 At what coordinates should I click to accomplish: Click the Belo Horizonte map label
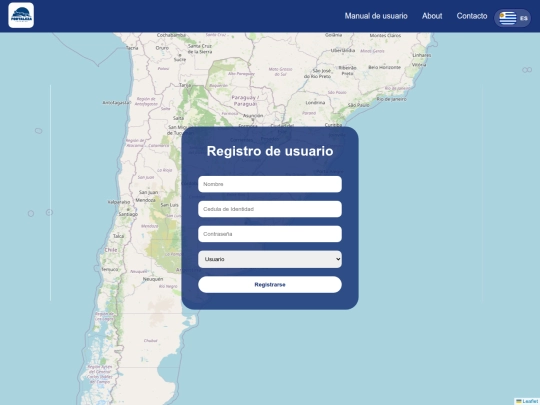[x=384, y=67]
